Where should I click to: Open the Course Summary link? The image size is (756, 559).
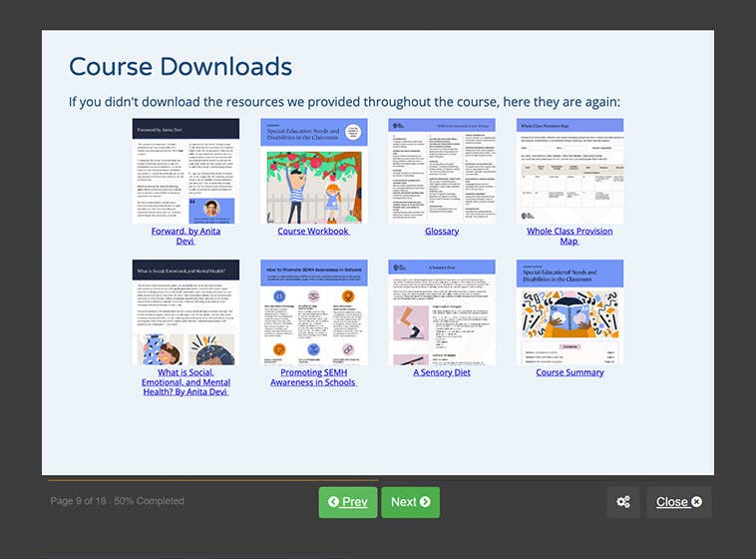(x=569, y=372)
